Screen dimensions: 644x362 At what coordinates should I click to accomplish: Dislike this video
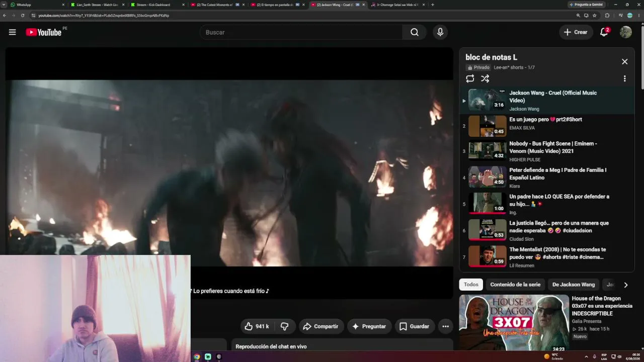point(284,326)
